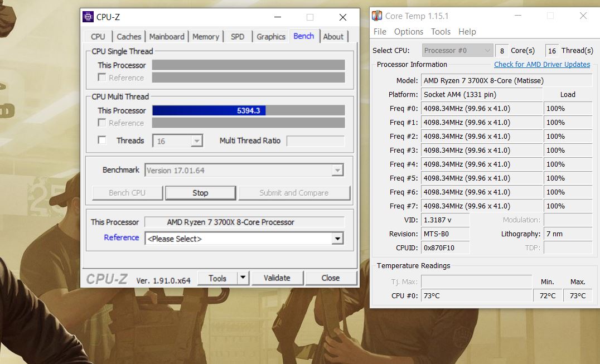Click the arrow next to Tools button

click(243, 278)
